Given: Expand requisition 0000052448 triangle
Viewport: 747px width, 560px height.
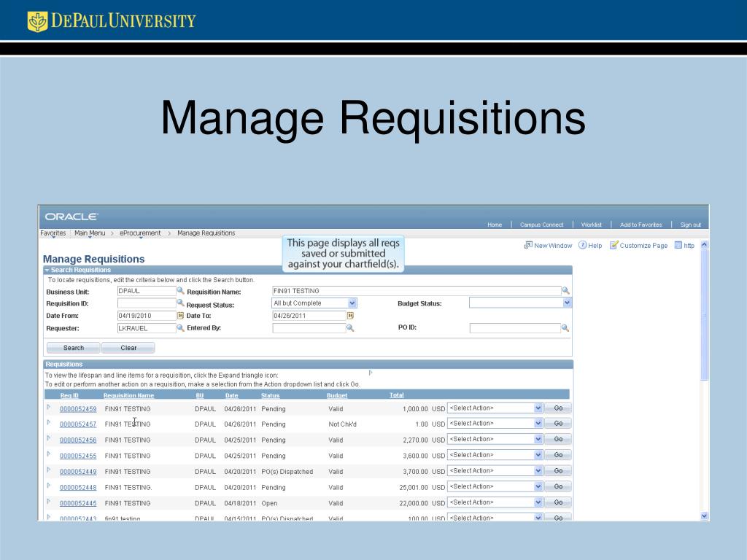Looking at the screenshot, I should pos(49,485).
